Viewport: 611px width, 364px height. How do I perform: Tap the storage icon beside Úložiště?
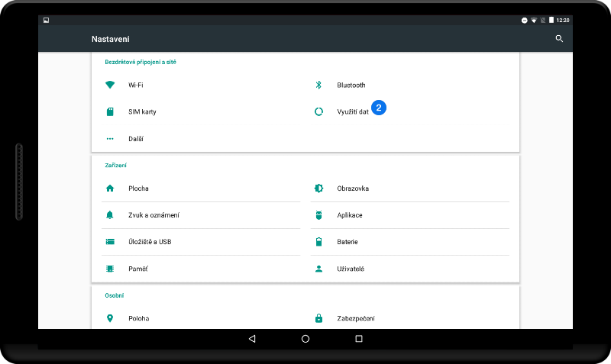pos(110,242)
